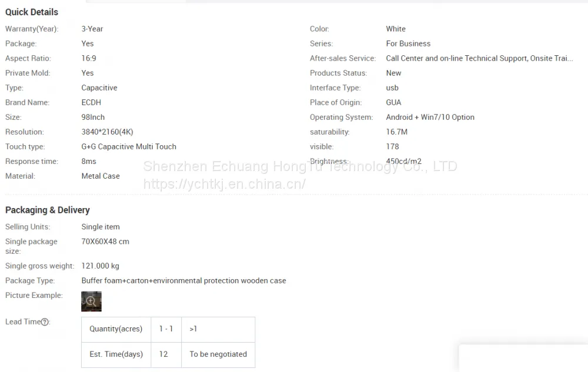The width and height of the screenshot is (588, 372).
Task: Click the Quantity(acres) table header cell
Action: [116, 329]
